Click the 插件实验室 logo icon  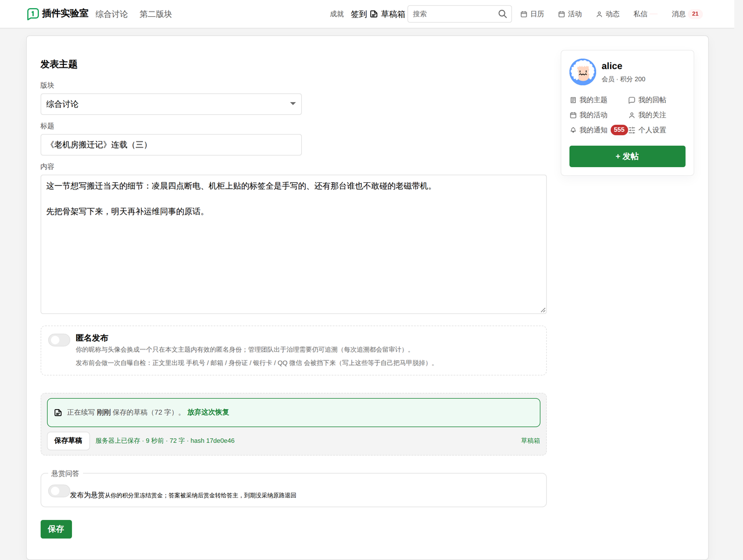(x=33, y=14)
